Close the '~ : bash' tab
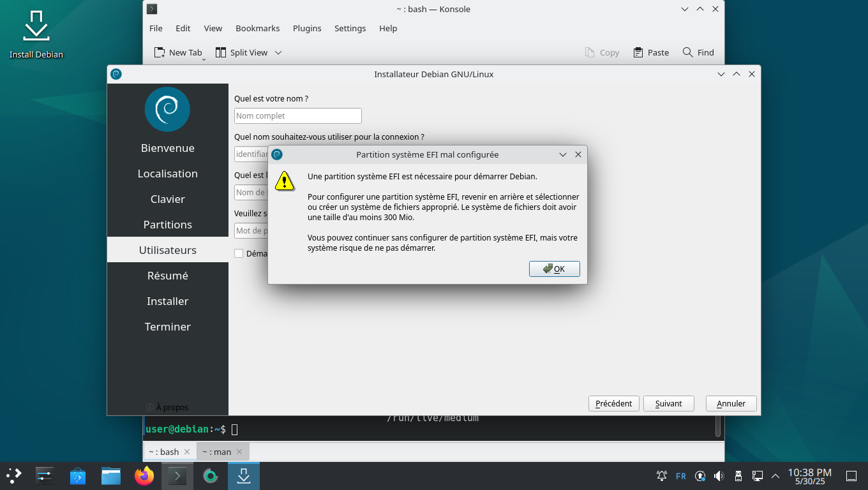The image size is (868, 490). [187, 452]
